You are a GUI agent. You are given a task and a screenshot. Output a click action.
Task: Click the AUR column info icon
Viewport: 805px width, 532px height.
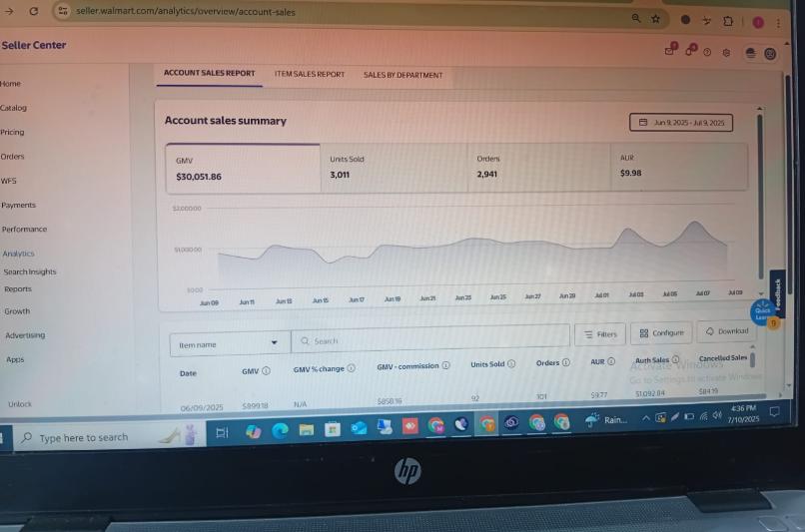(x=611, y=361)
